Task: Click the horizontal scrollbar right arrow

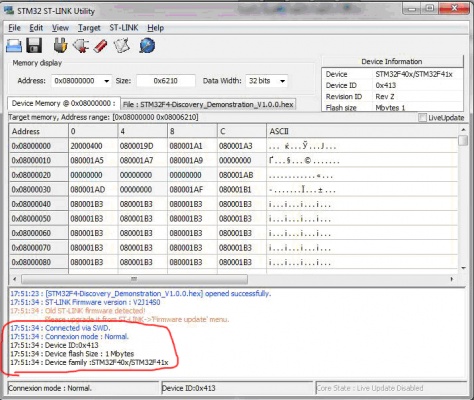Action: [x=452, y=279]
